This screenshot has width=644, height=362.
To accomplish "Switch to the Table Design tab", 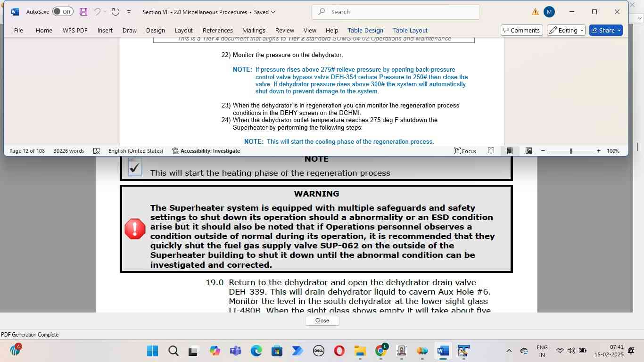I will click(365, 30).
